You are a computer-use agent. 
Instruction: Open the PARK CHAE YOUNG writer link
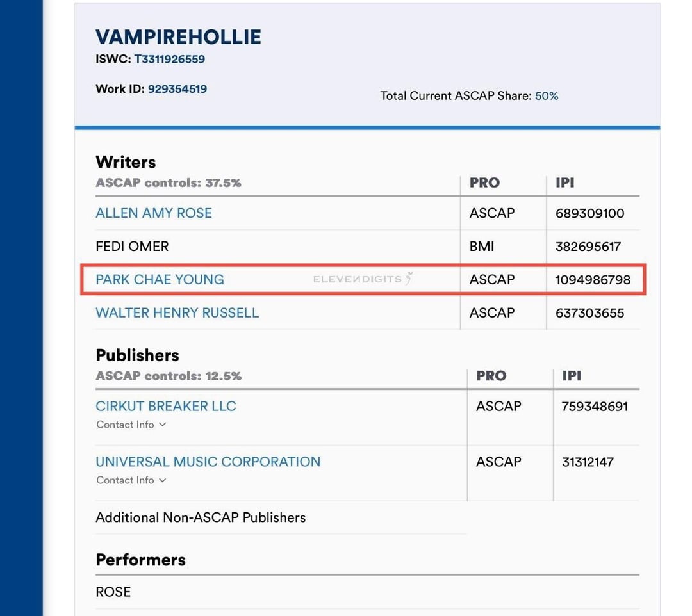click(160, 280)
